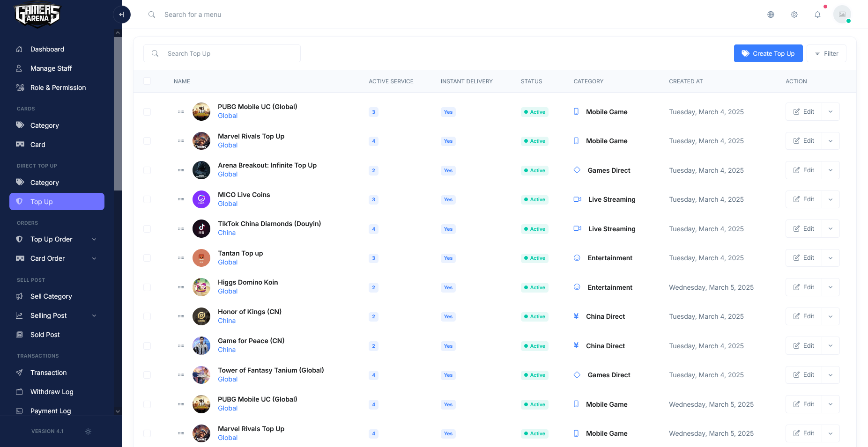Image resolution: width=868 pixels, height=447 pixels.
Task: Click the drag handle for Arena Breakout row
Action: (181, 170)
